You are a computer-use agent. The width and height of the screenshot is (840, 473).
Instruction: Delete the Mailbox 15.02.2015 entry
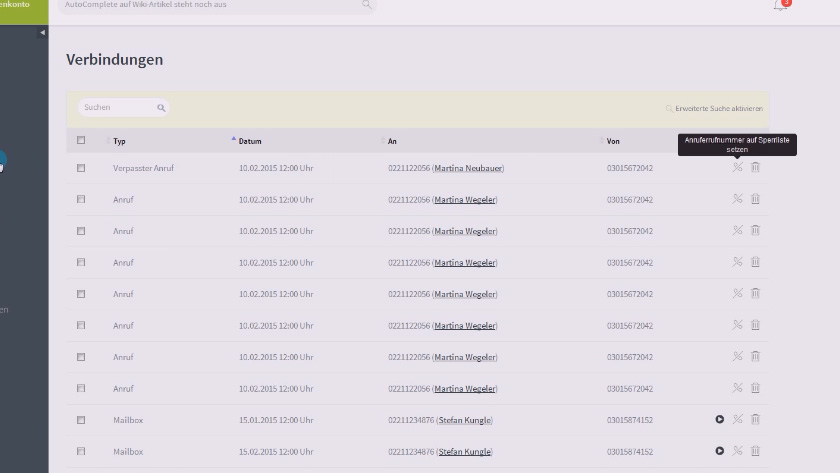point(755,451)
